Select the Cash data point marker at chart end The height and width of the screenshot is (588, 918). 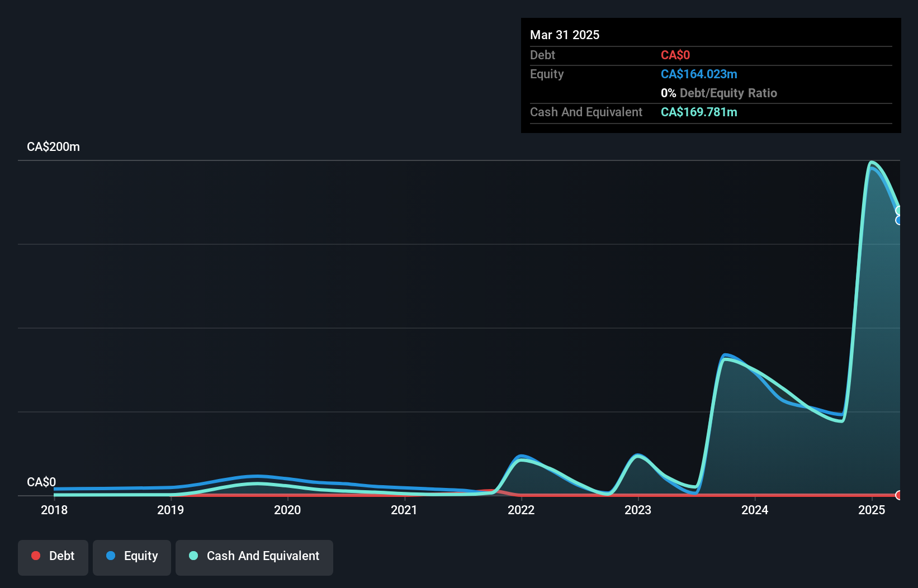pyautogui.click(x=899, y=211)
